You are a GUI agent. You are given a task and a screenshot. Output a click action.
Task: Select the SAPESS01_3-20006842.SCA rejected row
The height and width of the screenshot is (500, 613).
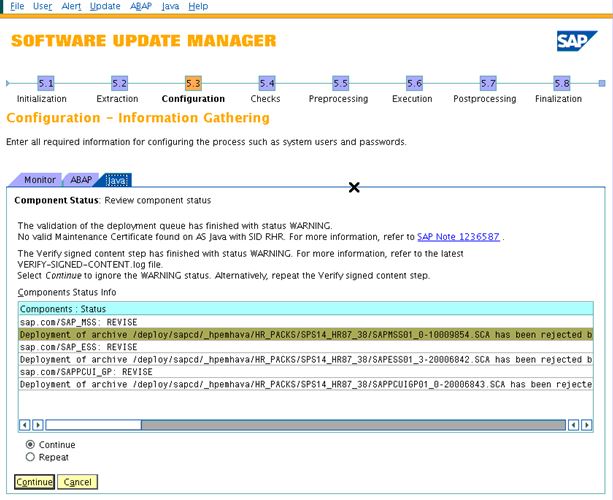(x=306, y=359)
